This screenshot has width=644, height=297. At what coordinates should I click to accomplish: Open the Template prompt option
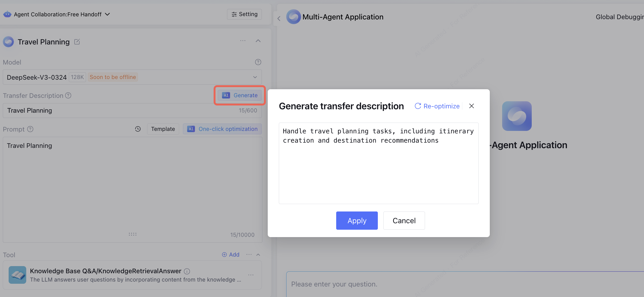(163, 129)
